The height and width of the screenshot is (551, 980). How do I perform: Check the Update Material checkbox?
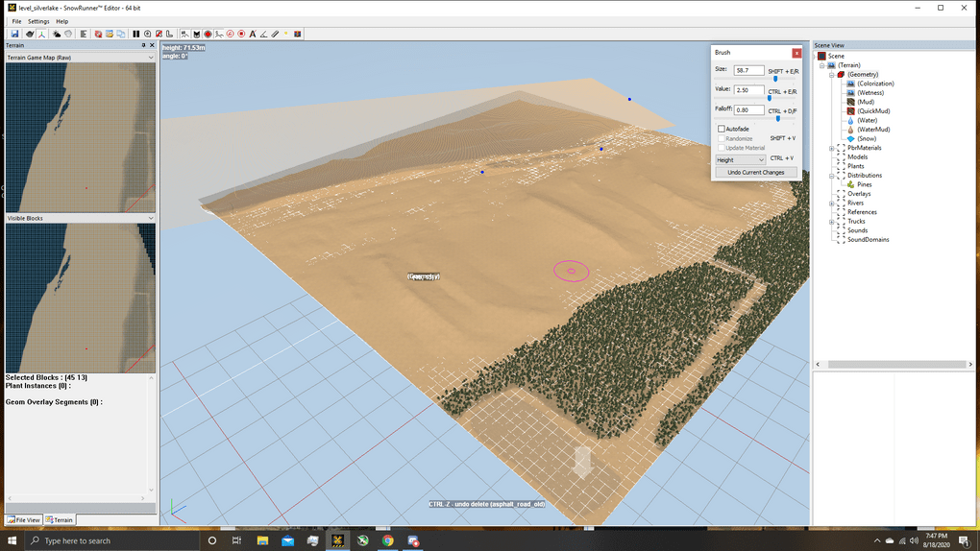(x=722, y=148)
